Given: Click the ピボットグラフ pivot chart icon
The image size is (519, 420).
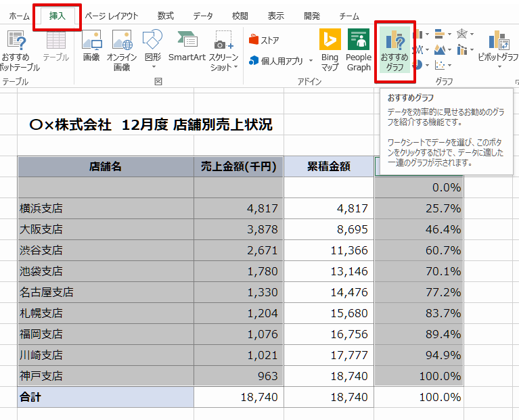Looking at the screenshot, I should [x=499, y=40].
